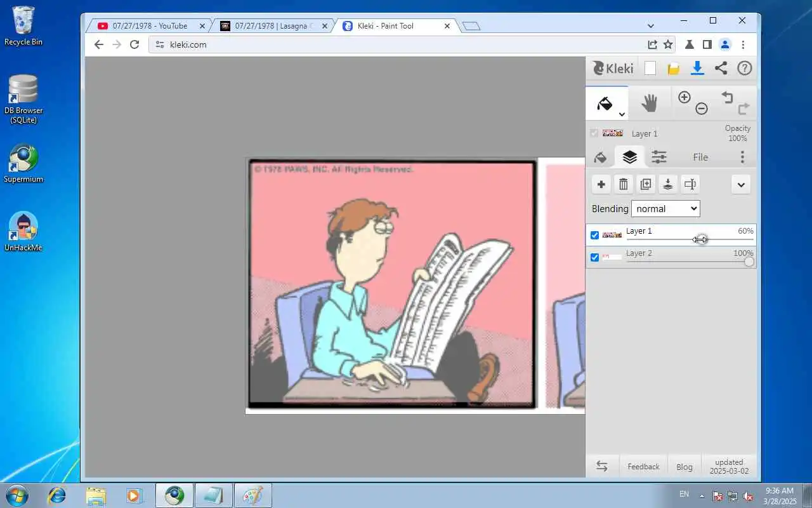Open the Paint taskbar icon
The width and height of the screenshot is (812, 508).
pos(253,495)
